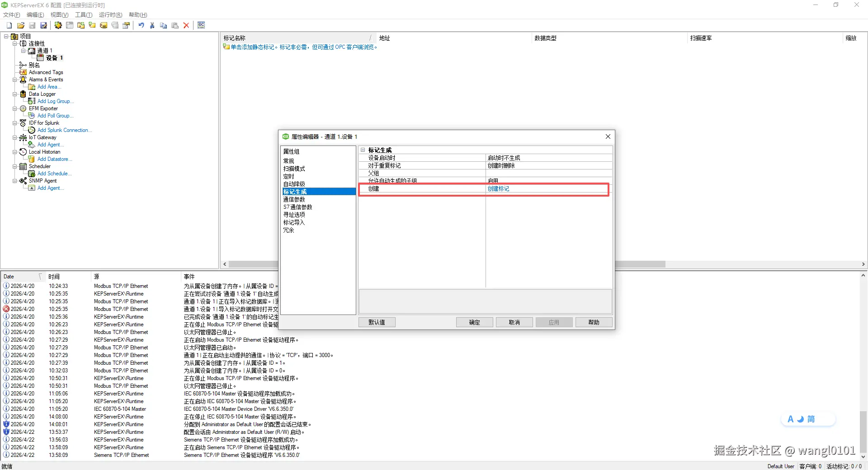Click the 默认值 button
868x470 pixels.
pos(377,322)
